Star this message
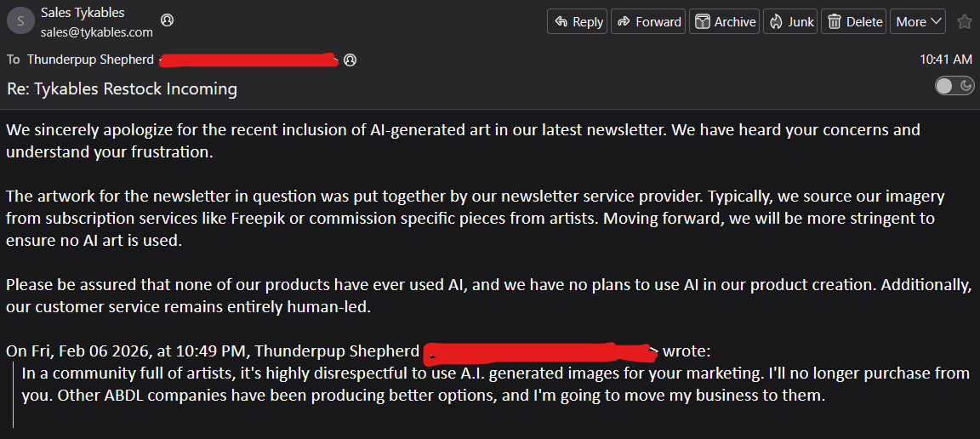Image resolution: width=980 pixels, height=439 pixels. 964,22
